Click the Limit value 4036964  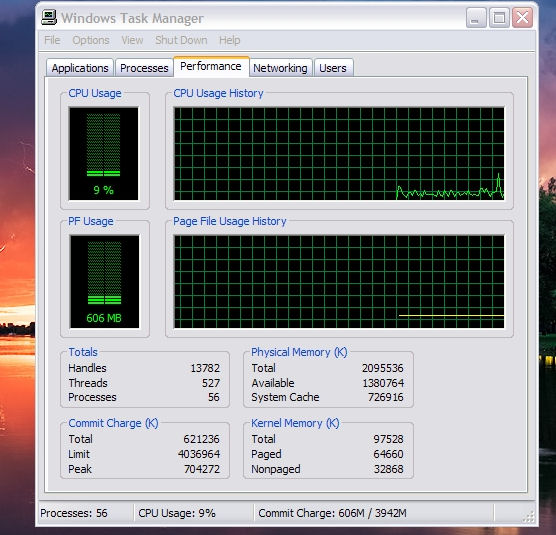tap(199, 454)
